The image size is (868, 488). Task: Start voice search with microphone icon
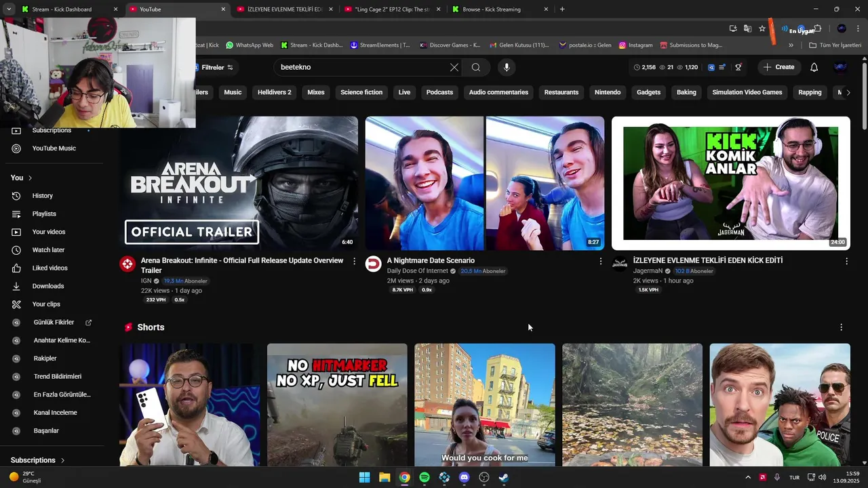pos(507,67)
